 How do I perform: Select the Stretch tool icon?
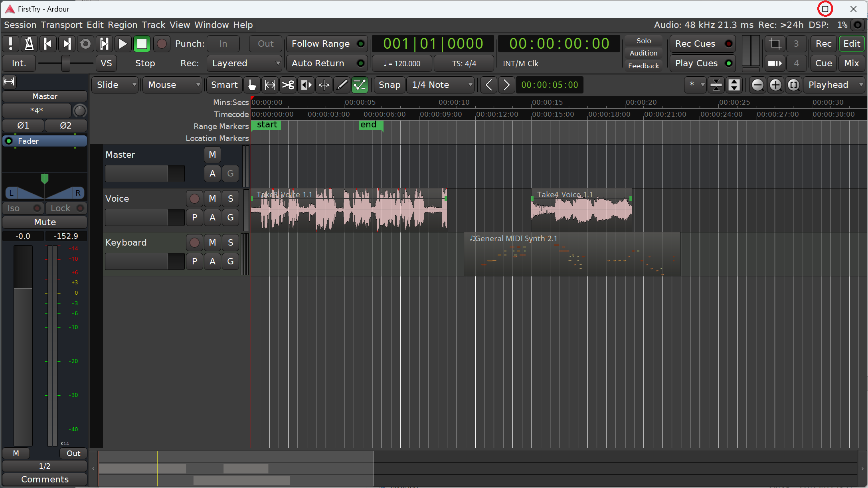click(306, 85)
